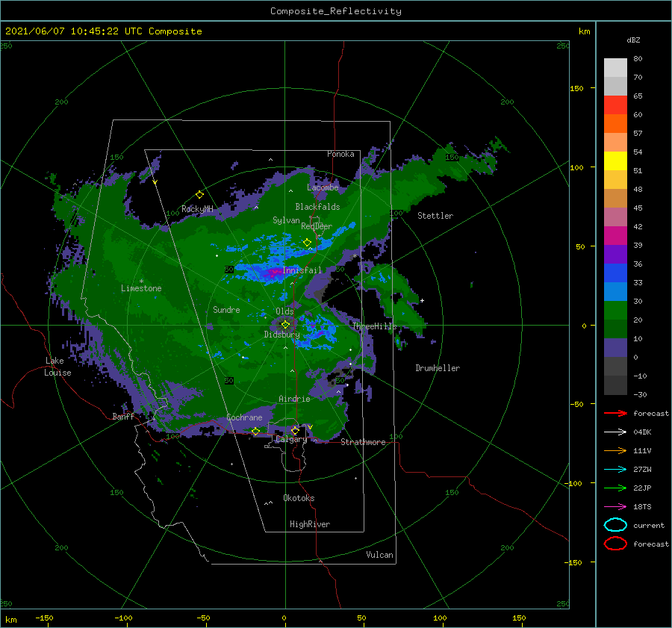
Task: Click the RockyMH label
Action: pos(197,209)
